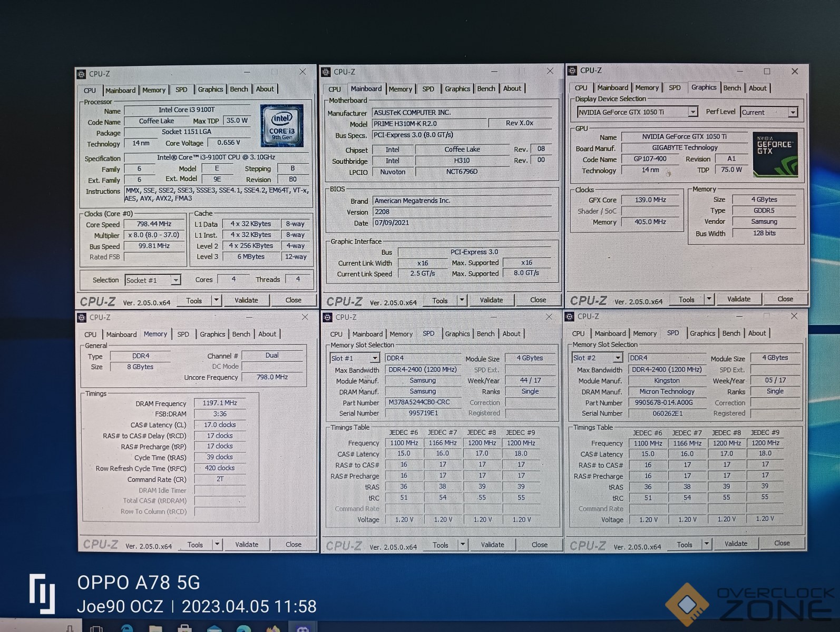This screenshot has width=840, height=632.
Task: Select the Bench tab in the Slot #1 SPD window
Action: [485, 333]
